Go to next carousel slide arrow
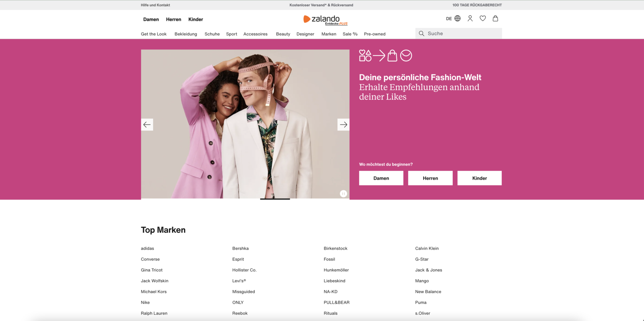 (x=343, y=124)
